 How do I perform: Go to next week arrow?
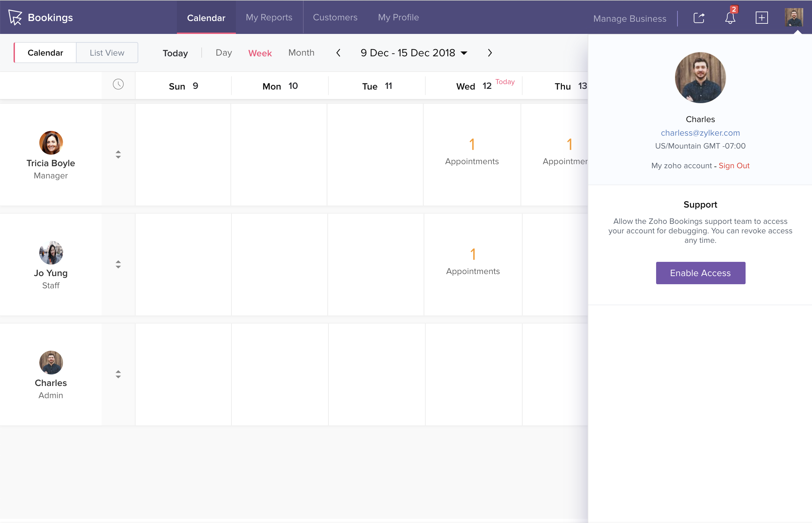coord(490,53)
